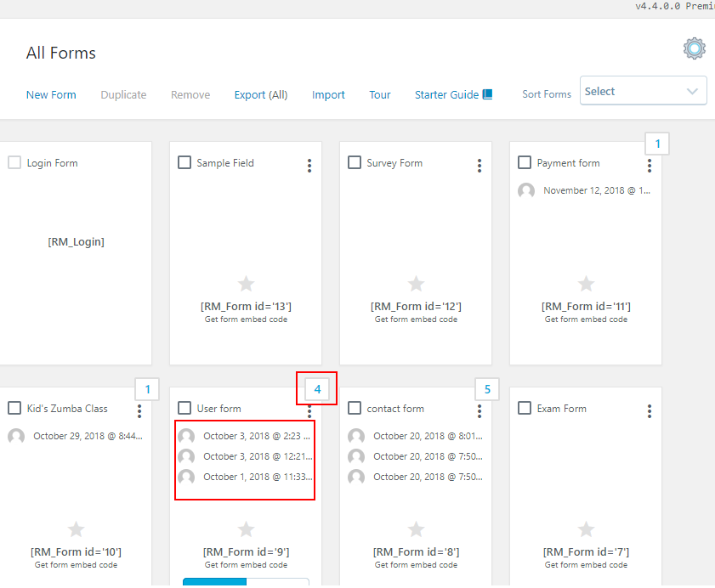Open three-dot menu on Survey Form card
715x588 pixels.
tap(480, 166)
